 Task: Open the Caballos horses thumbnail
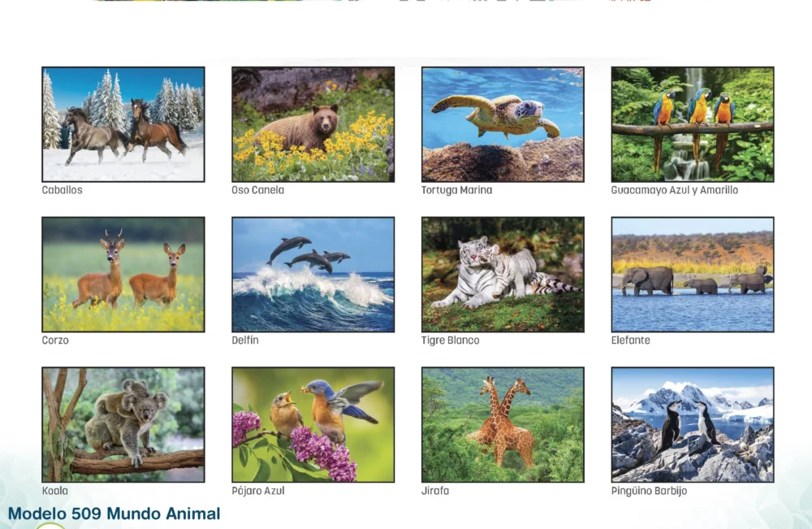pyautogui.click(x=123, y=124)
